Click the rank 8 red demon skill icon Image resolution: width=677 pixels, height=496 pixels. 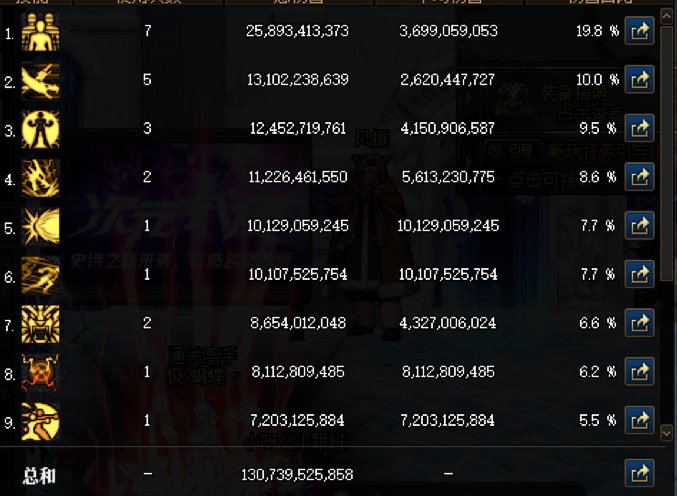41,373
